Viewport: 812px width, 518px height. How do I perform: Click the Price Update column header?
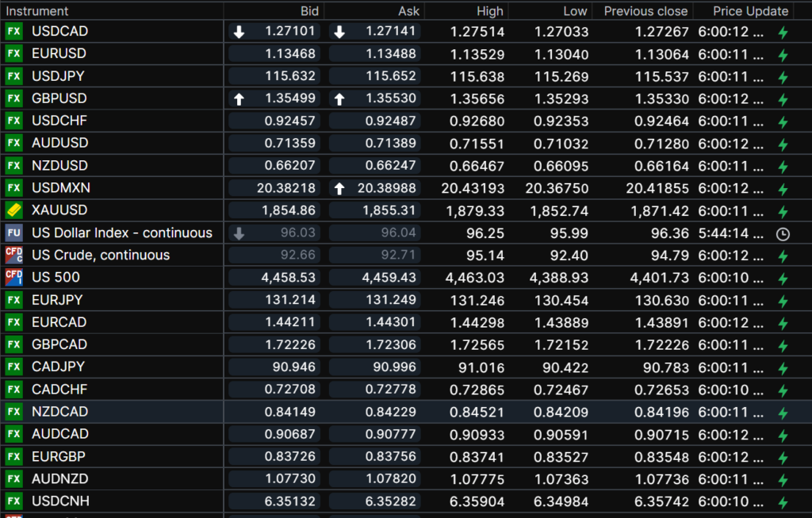[x=750, y=11]
